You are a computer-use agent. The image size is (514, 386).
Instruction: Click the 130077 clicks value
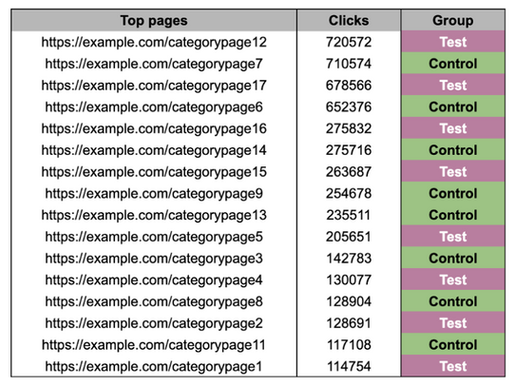click(x=349, y=280)
